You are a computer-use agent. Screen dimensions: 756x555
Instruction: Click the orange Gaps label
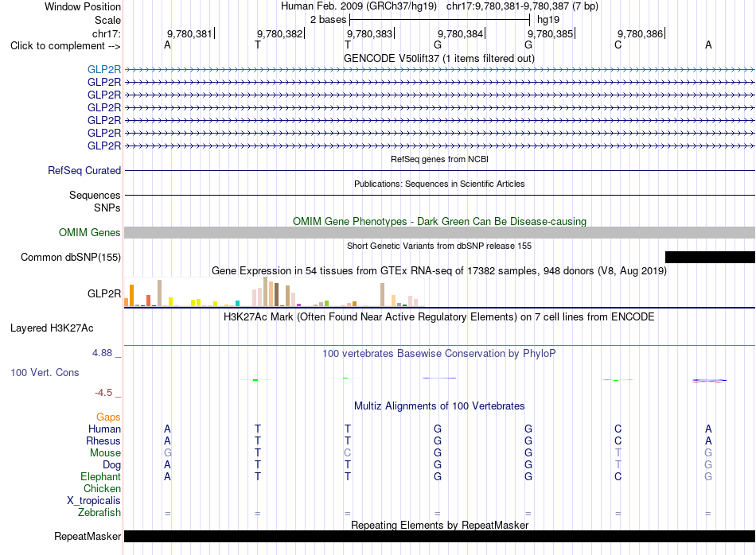(x=108, y=417)
